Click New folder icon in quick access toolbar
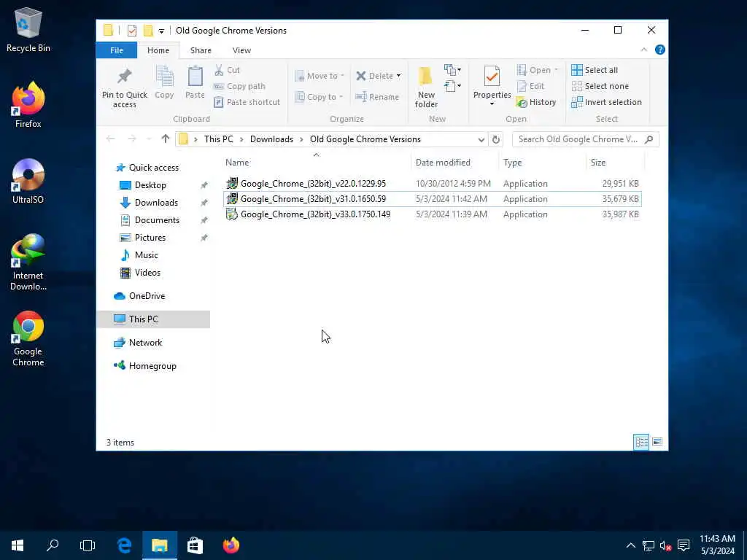 pos(148,31)
